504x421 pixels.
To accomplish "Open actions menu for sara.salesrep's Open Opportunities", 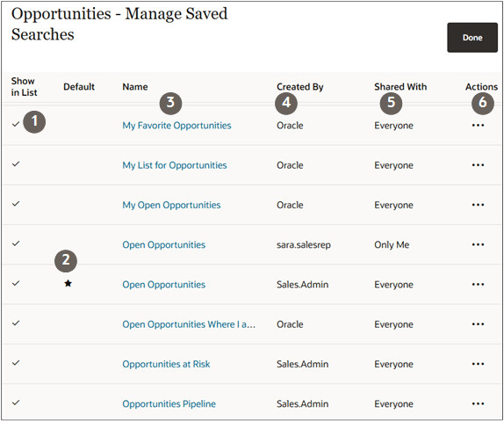I will pyautogui.click(x=478, y=244).
